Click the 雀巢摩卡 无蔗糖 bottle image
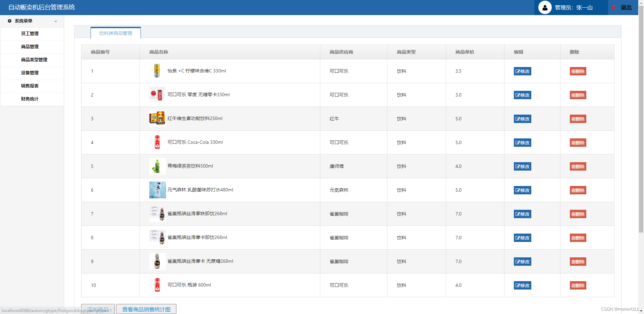This screenshot has width=644, height=314. pos(157,261)
